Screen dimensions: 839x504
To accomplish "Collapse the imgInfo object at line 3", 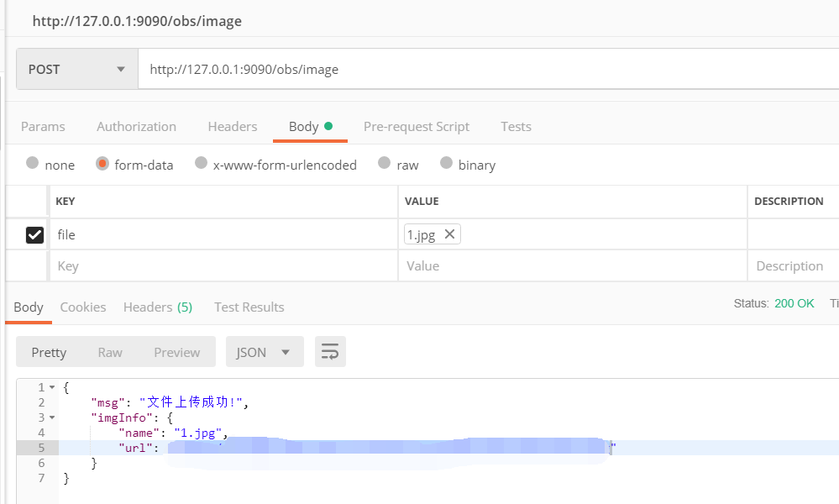I will (x=51, y=417).
